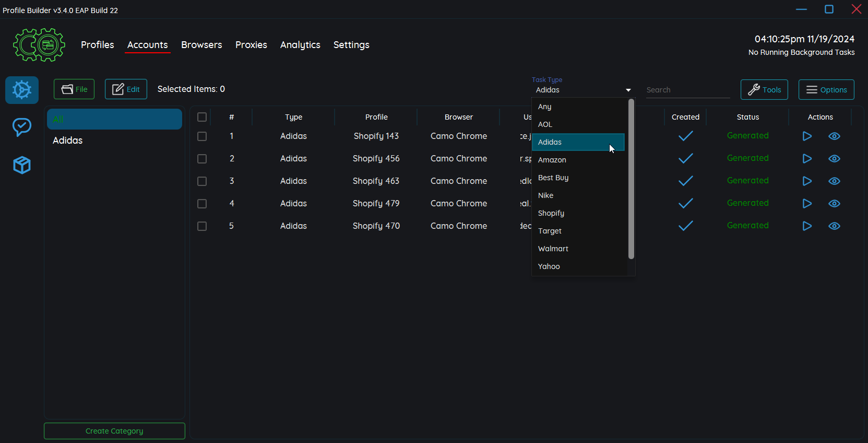This screenshot has width=868, height=443.
Task: Click the Profile Builder gear logo
Action: pyautogui.click(x=39, y=45)
